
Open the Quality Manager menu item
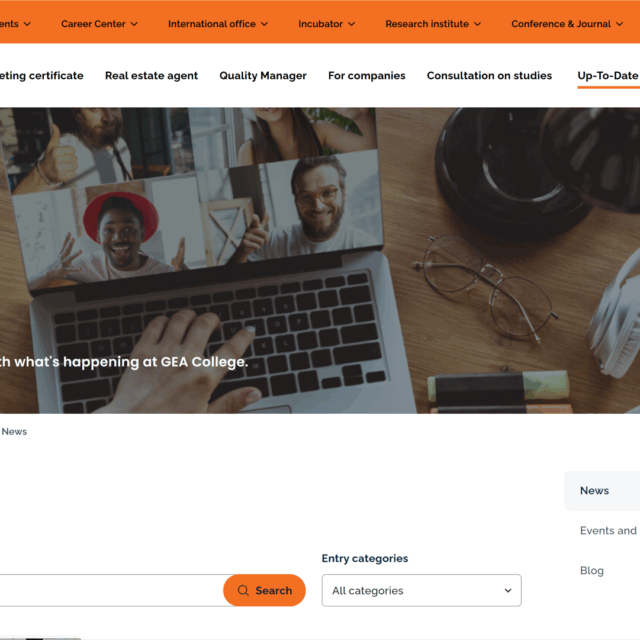tap(263, 76)
